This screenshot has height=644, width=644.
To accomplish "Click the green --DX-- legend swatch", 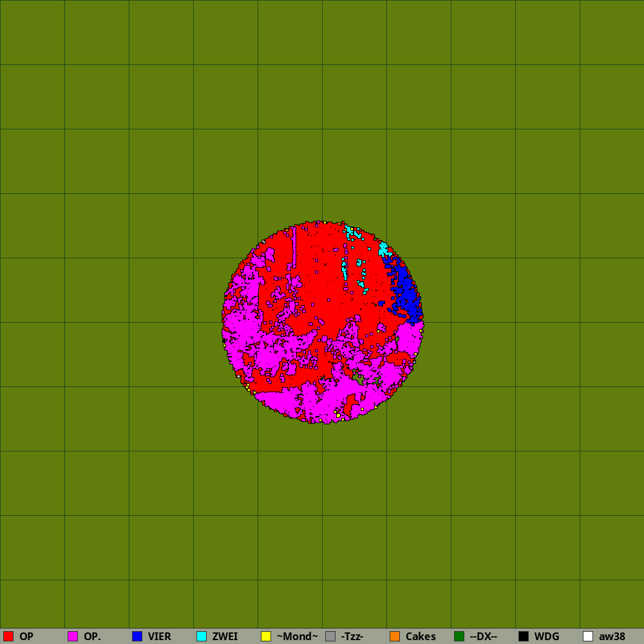I will point(459,636).
